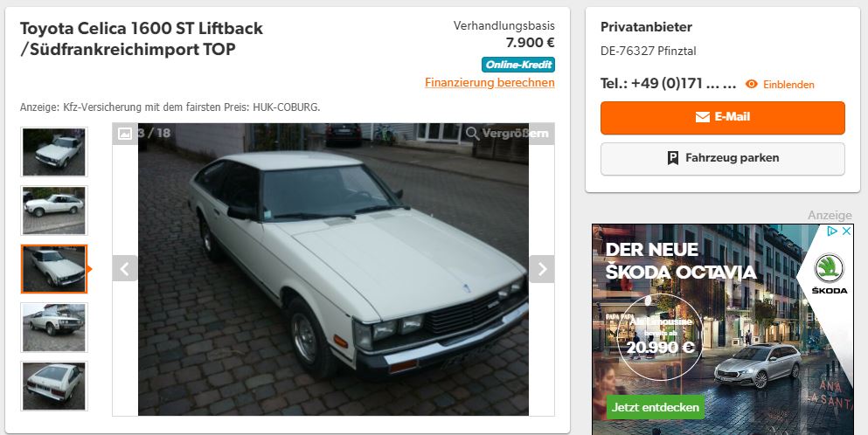Select the fourth front-view thumbnail
Viewport: 868px width, 435px height.
pyautogui.click(x=54, y=327)
